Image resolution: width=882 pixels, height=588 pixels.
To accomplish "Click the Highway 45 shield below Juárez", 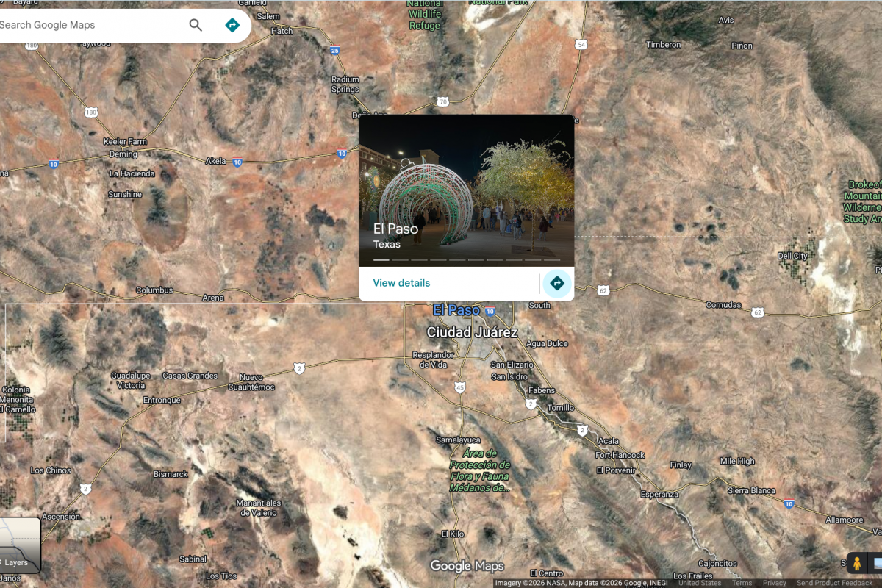I will coord(460,387).
